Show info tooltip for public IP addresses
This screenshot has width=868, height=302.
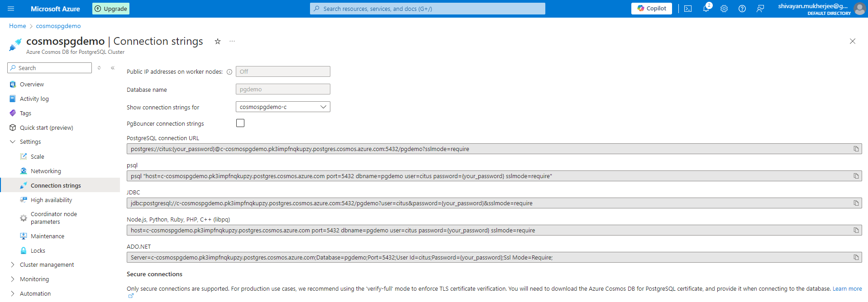229,72
